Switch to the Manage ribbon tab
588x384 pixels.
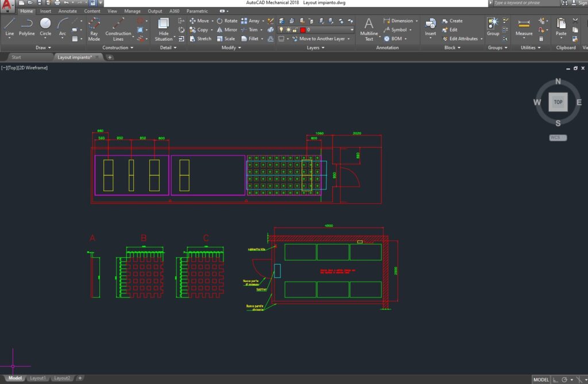click(133, 11)
